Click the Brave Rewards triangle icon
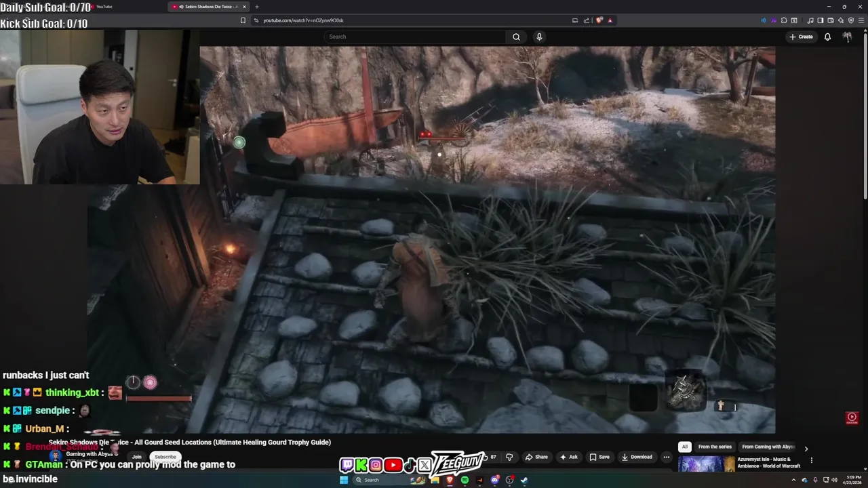This screenshot has height=488, width=868. 610,20
